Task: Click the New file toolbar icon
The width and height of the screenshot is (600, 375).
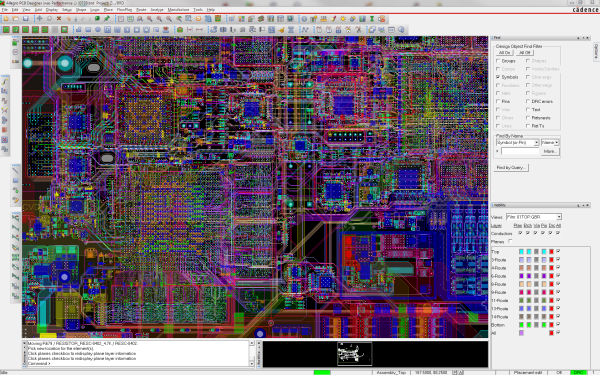Action: tap(6, 18)
